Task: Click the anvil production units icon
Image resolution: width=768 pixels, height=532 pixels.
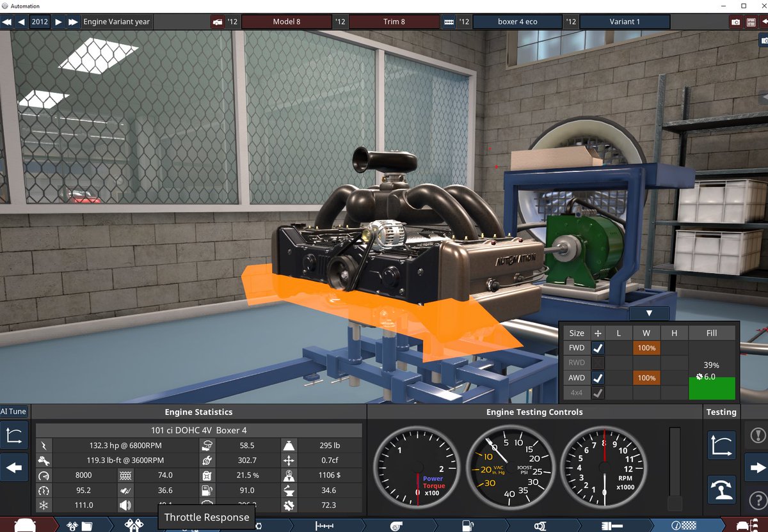Action: [289, 490]
